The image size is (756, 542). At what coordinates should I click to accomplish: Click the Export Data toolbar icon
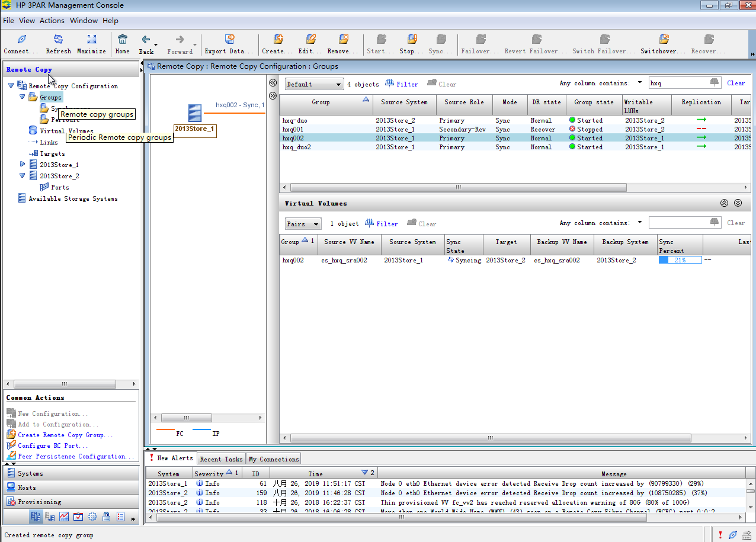229,40
